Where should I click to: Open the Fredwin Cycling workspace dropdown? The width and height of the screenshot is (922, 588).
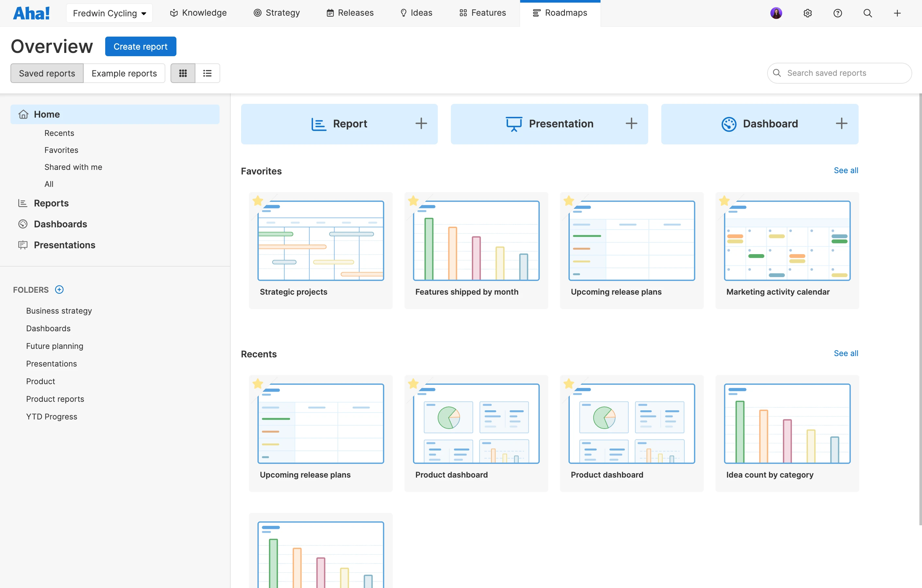pyautogui.click(x=109, y=13)
